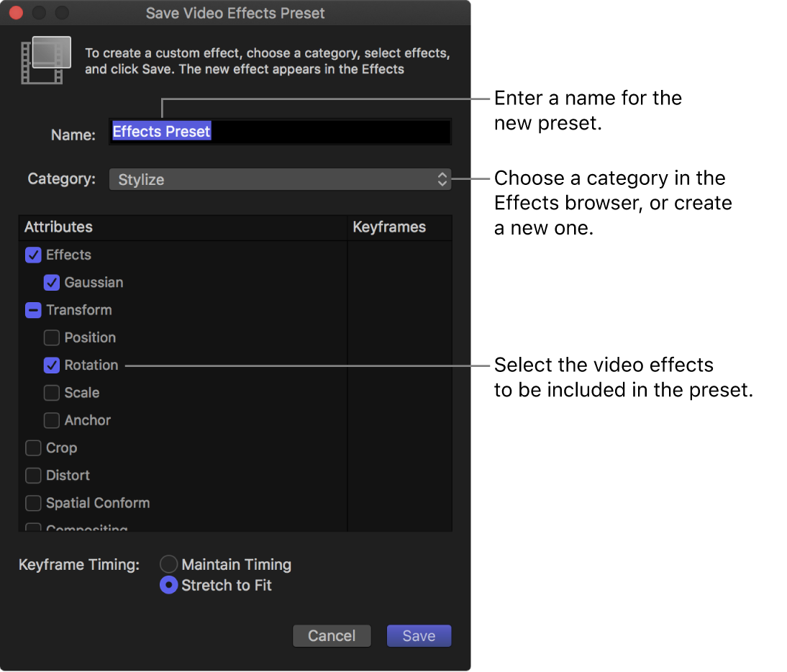This screenshot has height=672, width=787.
Task: Select the Maintain Timing radio button
Action: point(168,564)
